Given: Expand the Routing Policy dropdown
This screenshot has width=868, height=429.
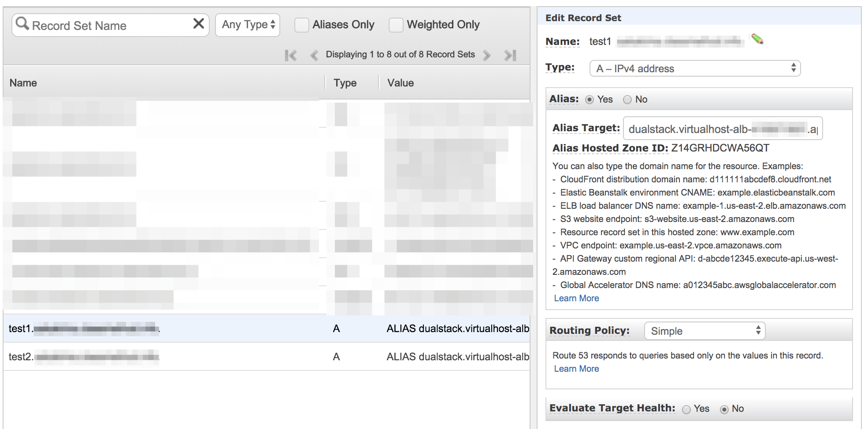Looking at the screenshot, I should pyautogui.click(x=705, y=331).
